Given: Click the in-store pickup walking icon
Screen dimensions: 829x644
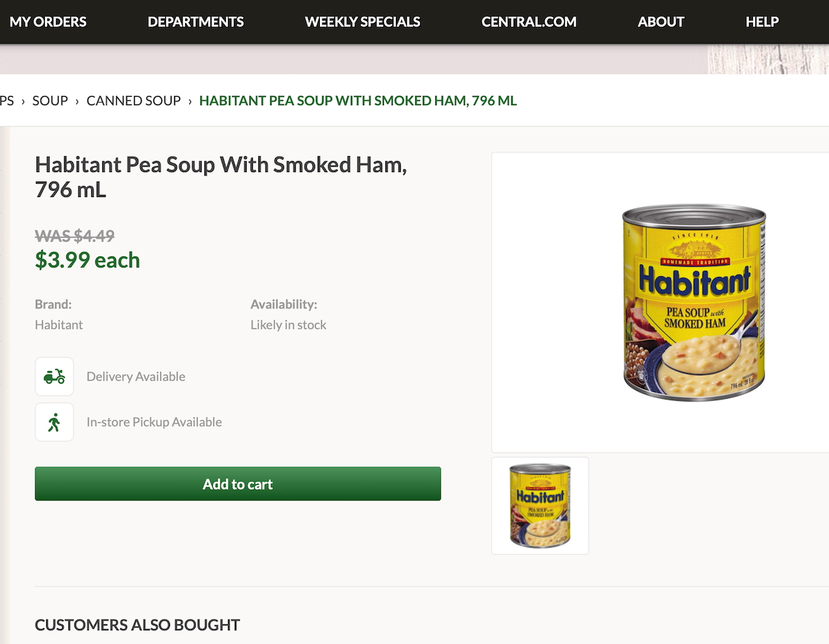Looking at the screenshot, I should coord(54,422).
